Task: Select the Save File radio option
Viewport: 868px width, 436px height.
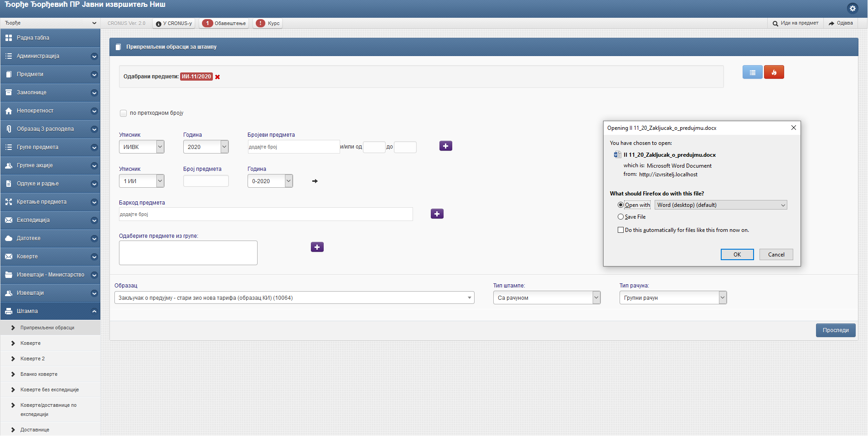Action: pos(620,217)
